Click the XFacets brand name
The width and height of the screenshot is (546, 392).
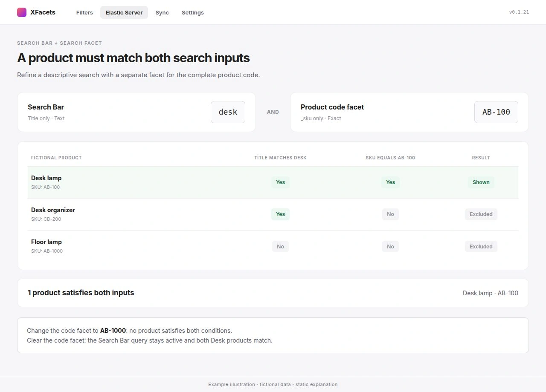point(43,12)
